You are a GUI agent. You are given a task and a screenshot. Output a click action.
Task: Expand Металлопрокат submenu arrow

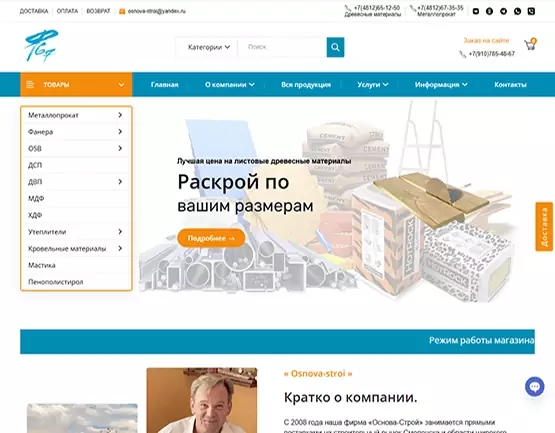(120, 115)
